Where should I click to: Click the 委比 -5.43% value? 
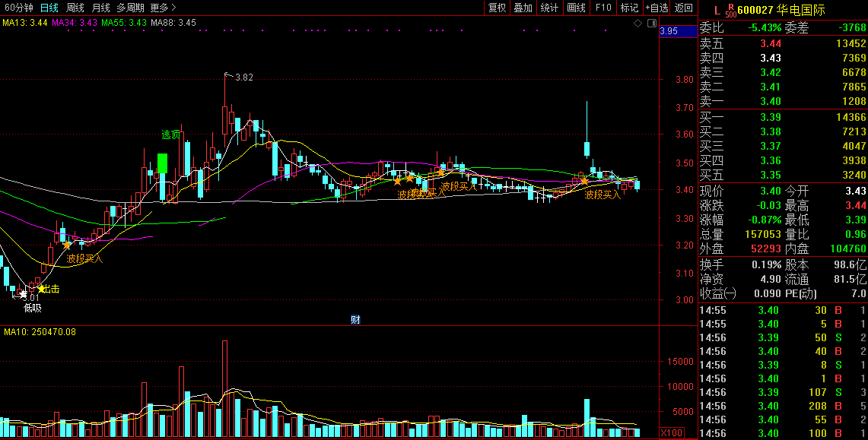(x=765, y=27)
